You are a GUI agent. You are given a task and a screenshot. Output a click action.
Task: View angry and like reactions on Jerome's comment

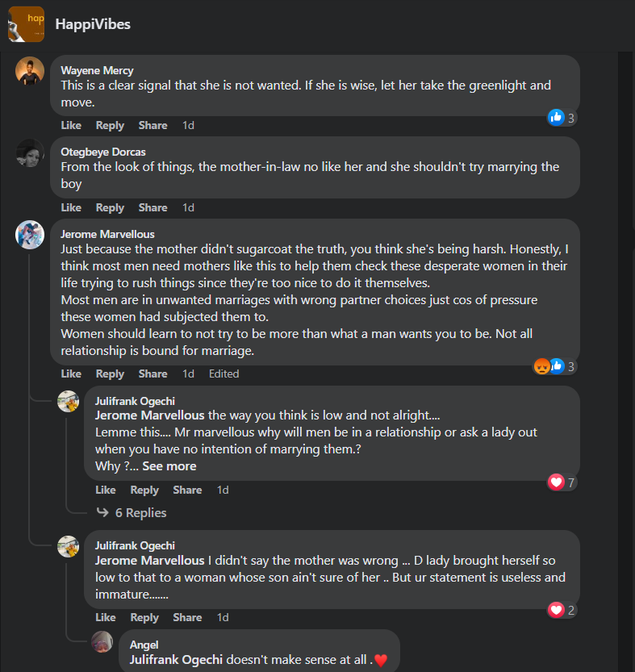pyautogui.click(x=554, y=366)
